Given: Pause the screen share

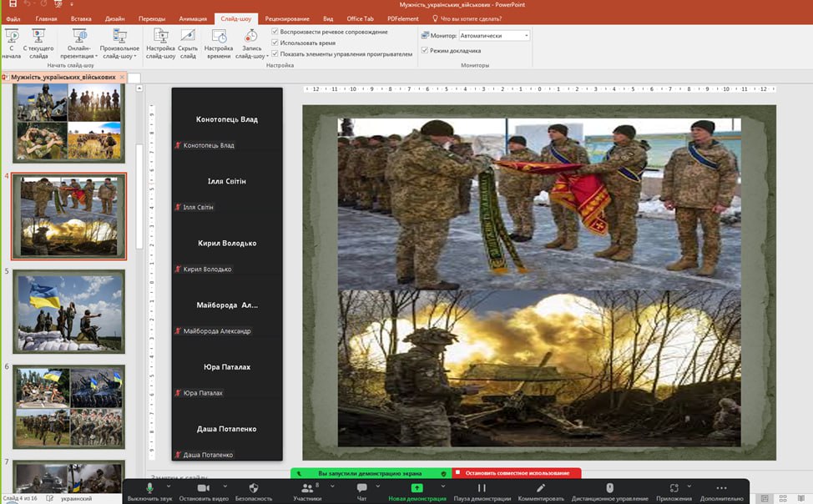Looking at the screenshot, I should coord(482,491).
